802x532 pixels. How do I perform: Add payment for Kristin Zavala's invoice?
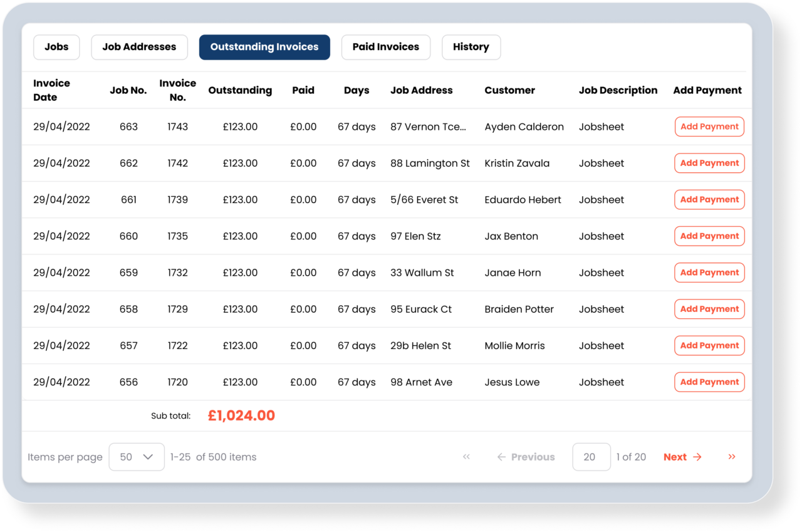[709, 163]
